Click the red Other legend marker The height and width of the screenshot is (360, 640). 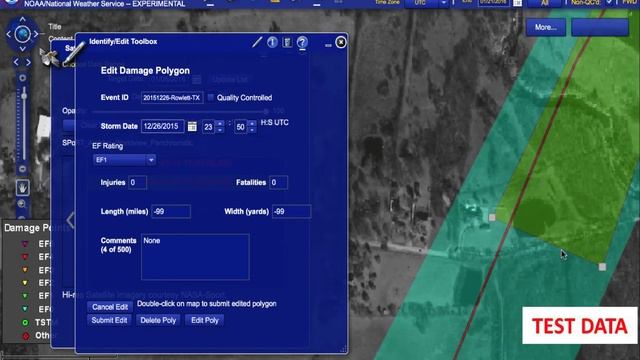[25, 336]
